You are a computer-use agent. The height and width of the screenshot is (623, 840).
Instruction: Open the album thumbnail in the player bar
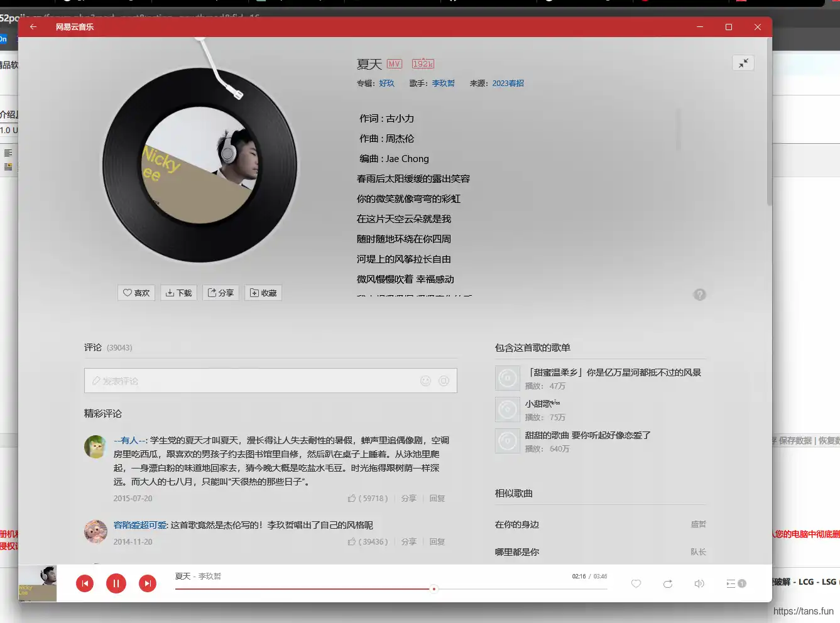click(37, 583)
